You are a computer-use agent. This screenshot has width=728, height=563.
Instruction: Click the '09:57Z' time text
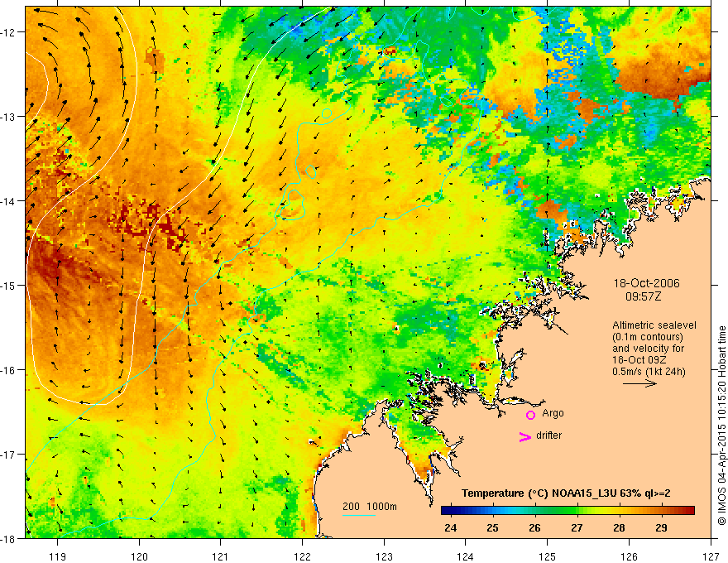click(643, 296)
